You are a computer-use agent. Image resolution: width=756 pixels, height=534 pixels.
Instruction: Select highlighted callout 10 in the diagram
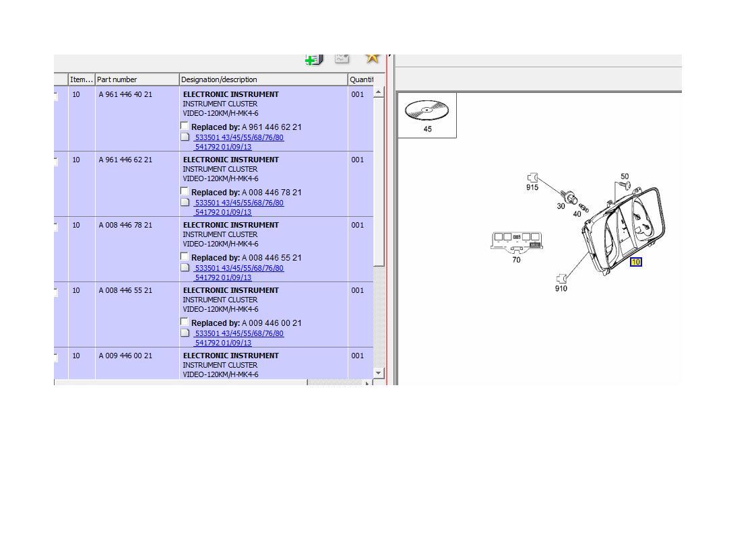[636, 262]
